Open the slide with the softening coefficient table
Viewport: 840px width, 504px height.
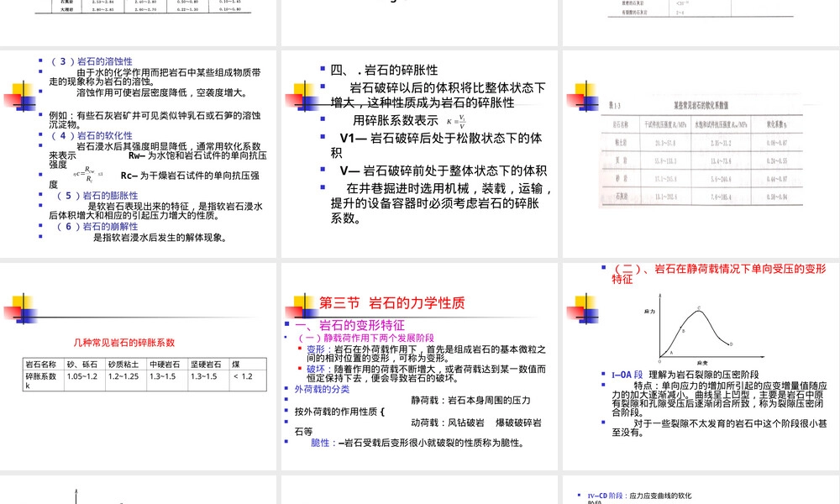pyautogui.click(x=701, y=155)
